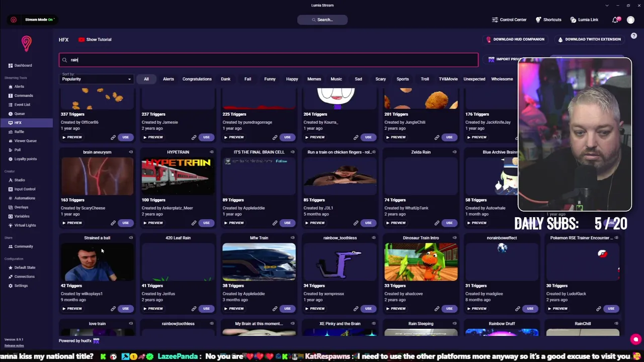Copy link for brain aneurysm HFX
Screen dimensions: 644x362
113,223
